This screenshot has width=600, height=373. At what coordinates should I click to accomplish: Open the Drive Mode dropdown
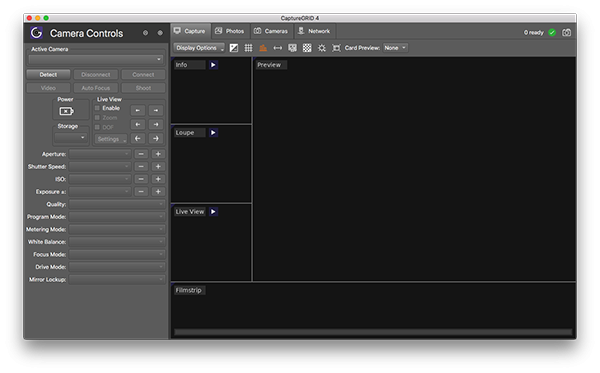[117, 267]
